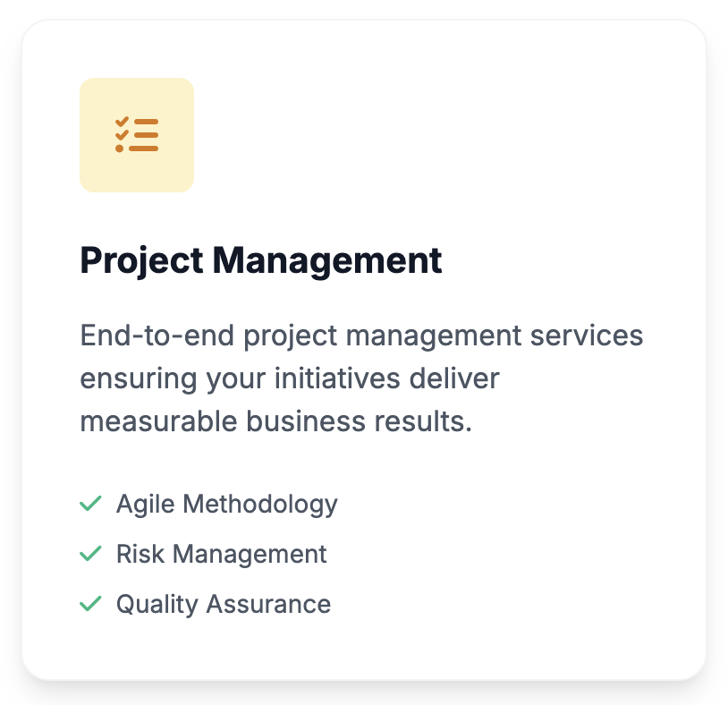This screenshot has width=728, height=705.
Task: Click the bullet dot in checklist icon
Action: pyautogui.click(x=119, y=149)
